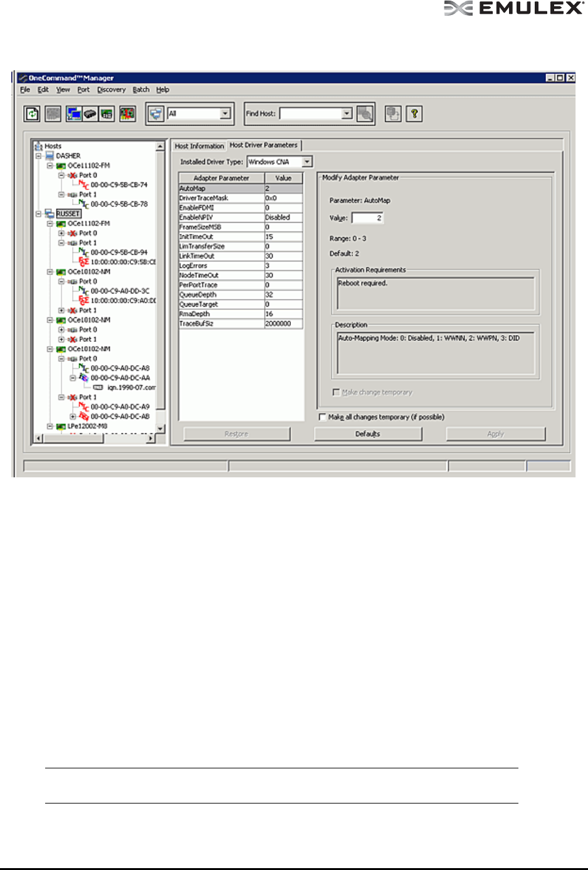
Task: Open the File menu
Action: click(x=25, y=90)
